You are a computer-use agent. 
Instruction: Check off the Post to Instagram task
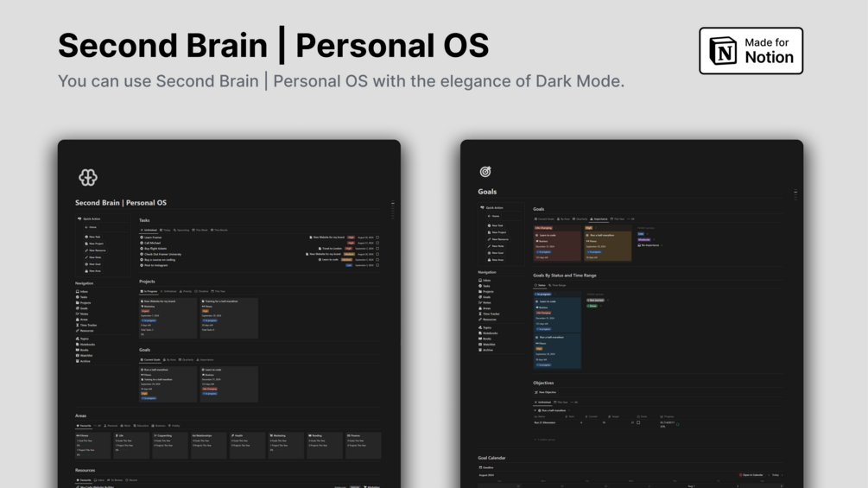pos(377,265)
